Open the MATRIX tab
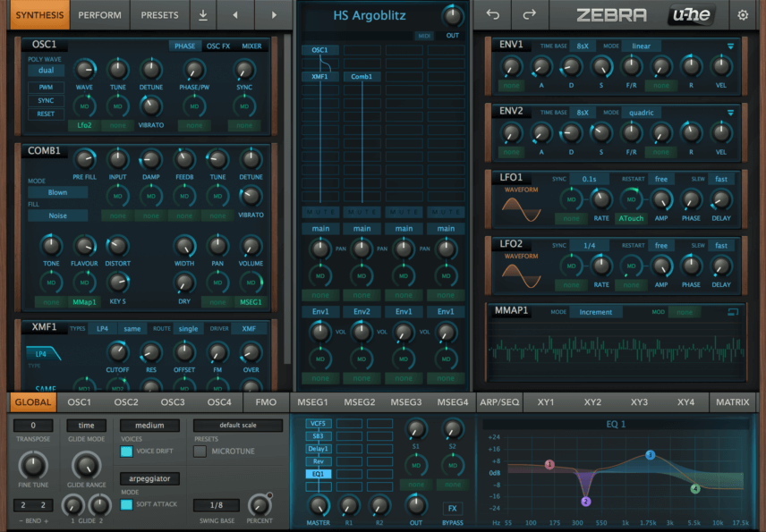 click(x=732, y=402)
